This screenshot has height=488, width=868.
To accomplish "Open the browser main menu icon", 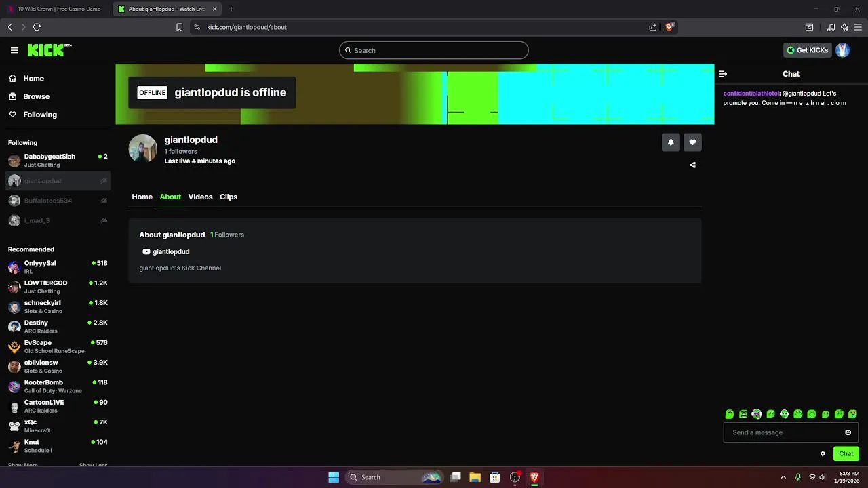I will [x=858, y=27].
